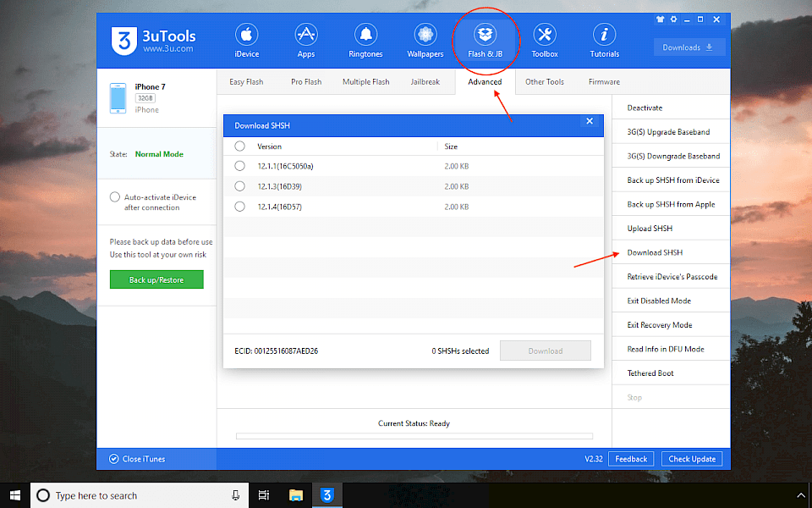Screen dimensions: 812x508
Task: Switch to the Other Tools tab
Action: 545,82
